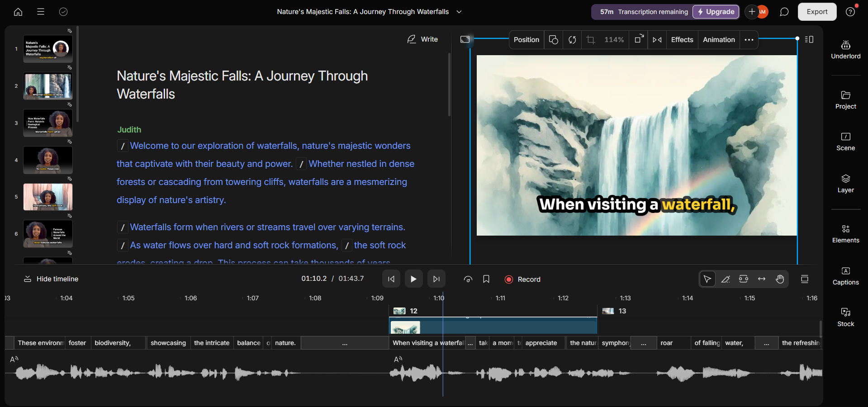This screenshot has height=407, width=868.
Task: Toggle the Record button in the timeline
Action: (522, 279)
